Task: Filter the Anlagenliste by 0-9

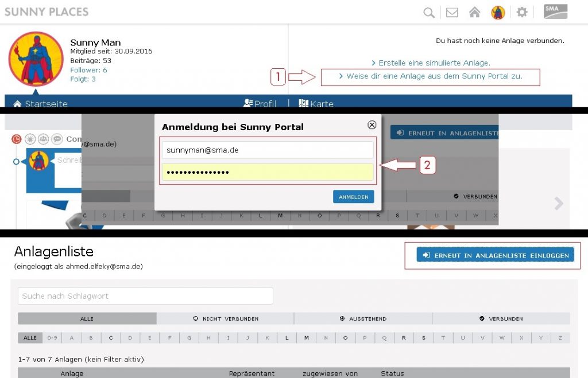Action: 52,338
